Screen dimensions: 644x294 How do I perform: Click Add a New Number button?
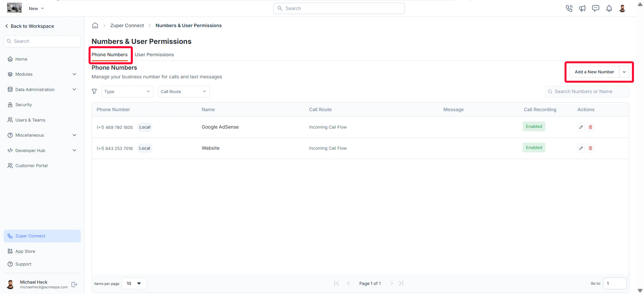pyautogui.click(x=594, y=72)
